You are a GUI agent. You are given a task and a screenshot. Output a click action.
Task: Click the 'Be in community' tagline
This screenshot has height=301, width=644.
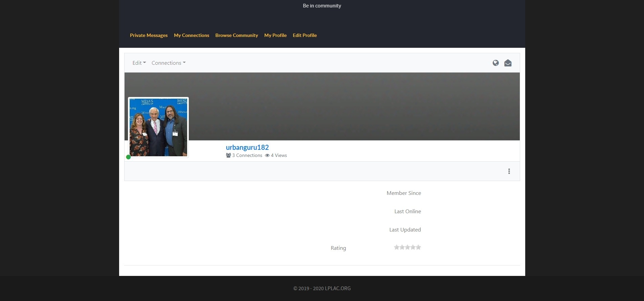(322, 6)
